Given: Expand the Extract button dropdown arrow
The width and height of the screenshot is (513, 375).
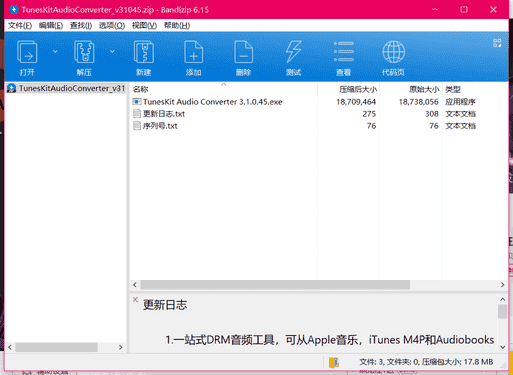Looking at the screenshot, I should (112, 52).
